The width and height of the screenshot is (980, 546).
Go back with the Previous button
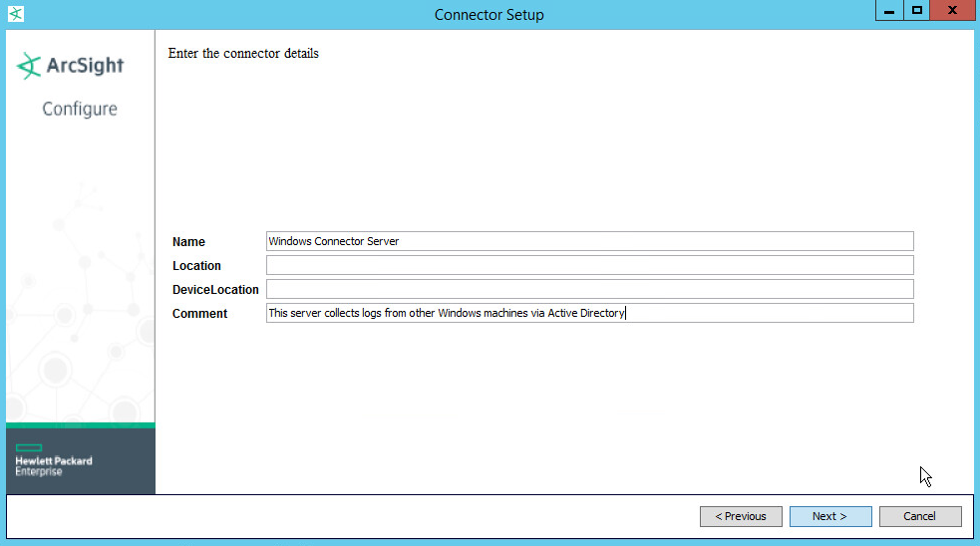pos(741,516)
